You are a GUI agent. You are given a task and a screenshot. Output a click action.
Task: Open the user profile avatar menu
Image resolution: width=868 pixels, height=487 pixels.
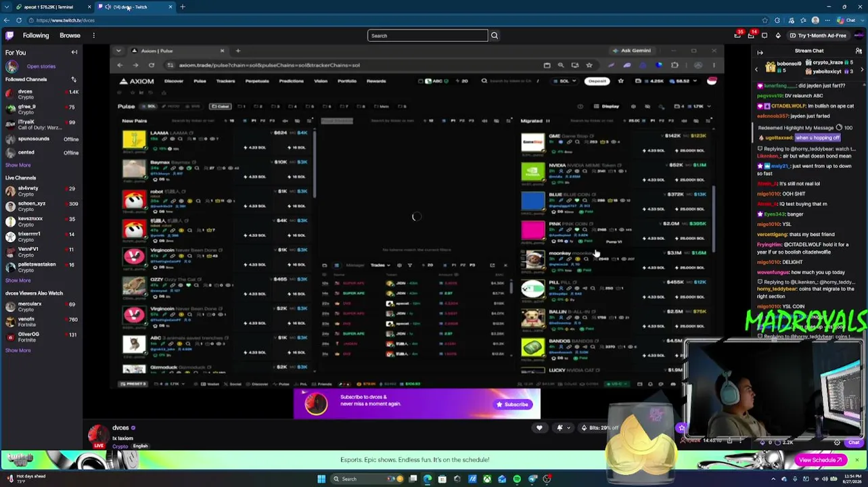point(859,36)
